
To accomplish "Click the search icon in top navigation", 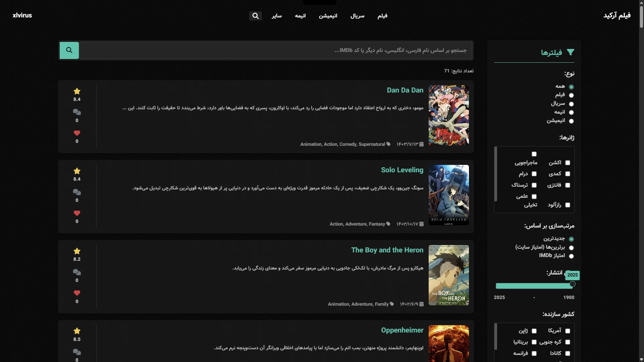I will click(x=255, y=16).
